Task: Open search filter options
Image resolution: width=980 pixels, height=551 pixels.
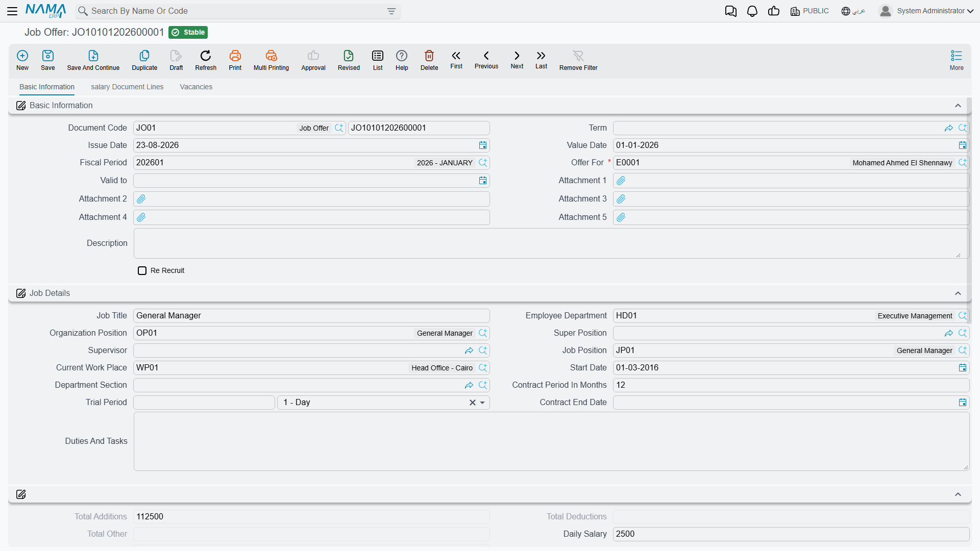Action: (x=391, y=11)
